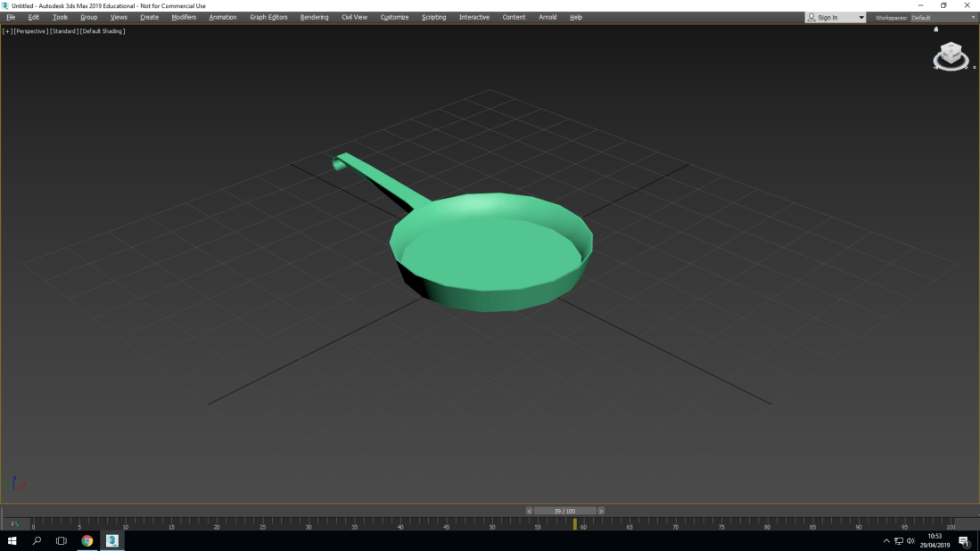Click the ViewCube home icon
The image size is (980, 551).
(x=935, y=29)
